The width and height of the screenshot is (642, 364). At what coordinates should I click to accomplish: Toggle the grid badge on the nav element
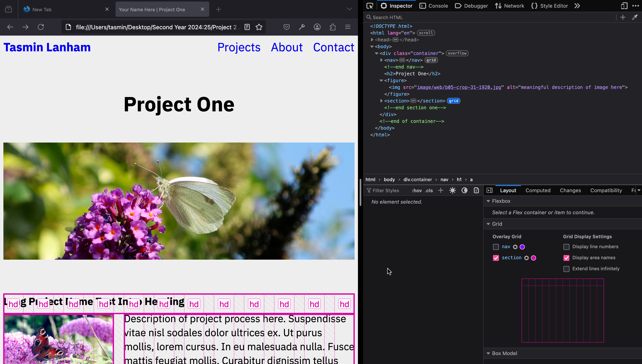431,60
